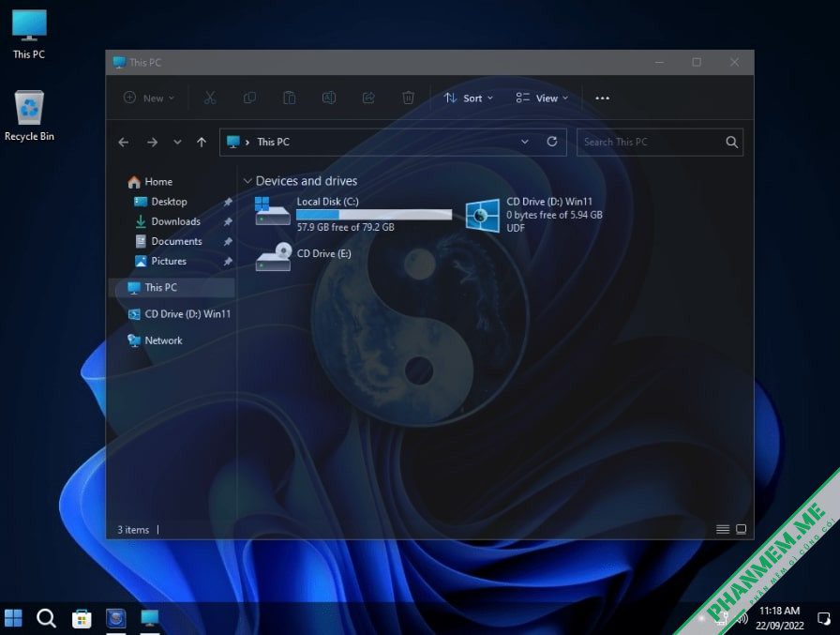Minimize the This PC window
This screenshot has width=840, height=635.
point(659,62)
